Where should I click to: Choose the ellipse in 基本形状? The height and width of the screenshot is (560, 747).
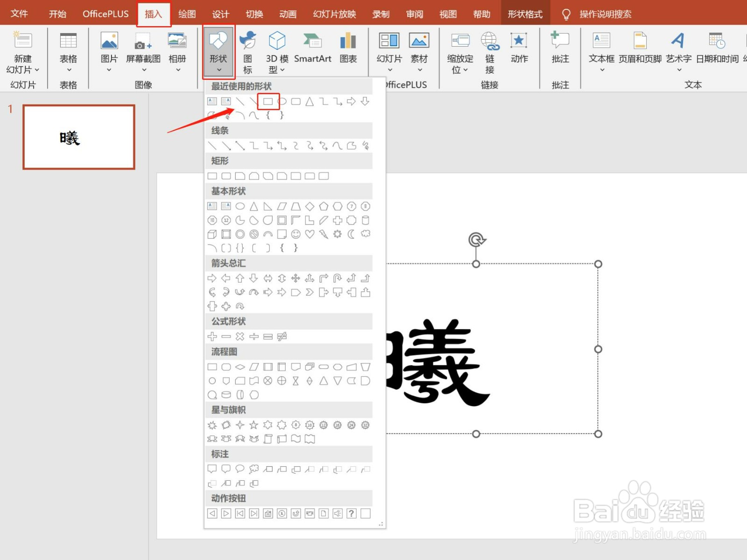(x=240, y=206)
